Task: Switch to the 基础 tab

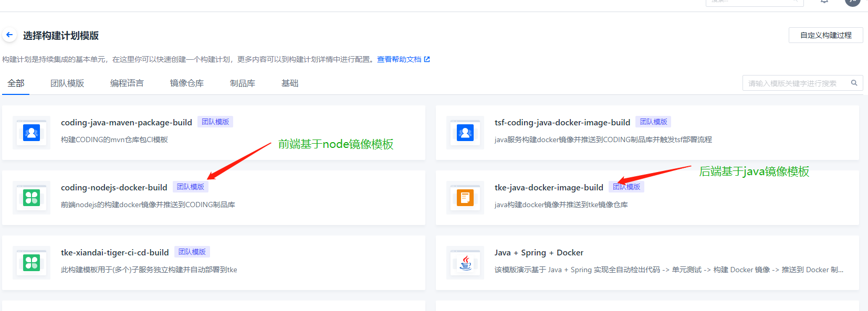Action: (290, 83)
